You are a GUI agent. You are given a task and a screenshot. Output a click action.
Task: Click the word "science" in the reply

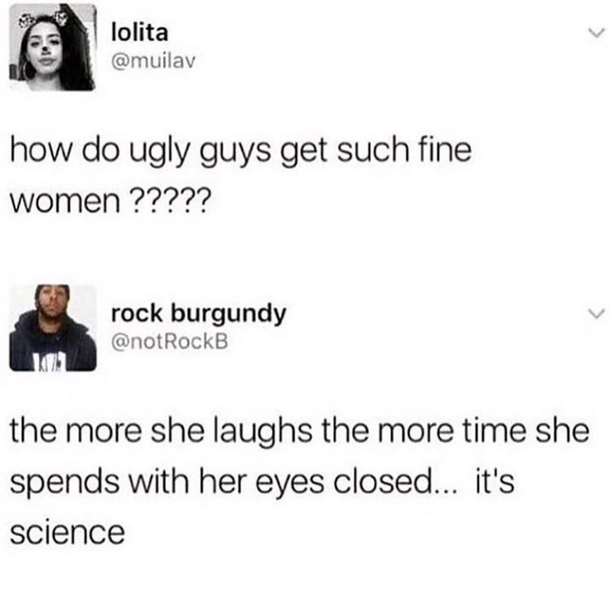[67, 533]
